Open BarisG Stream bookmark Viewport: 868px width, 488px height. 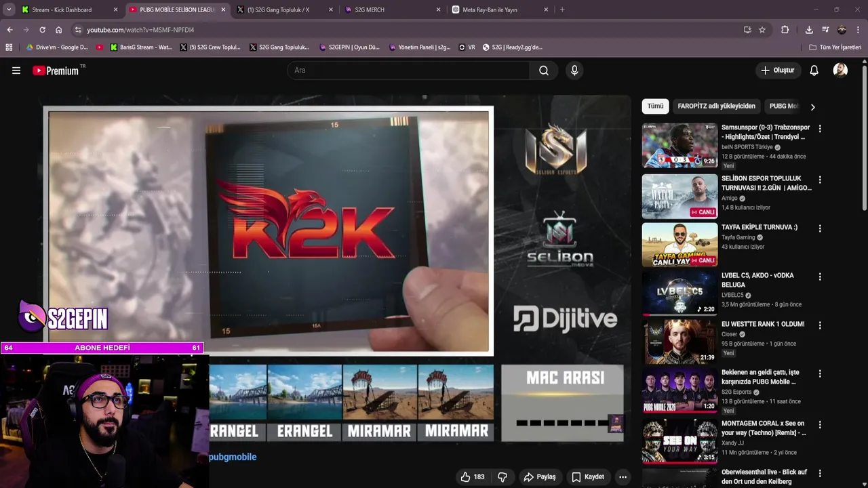140,47
